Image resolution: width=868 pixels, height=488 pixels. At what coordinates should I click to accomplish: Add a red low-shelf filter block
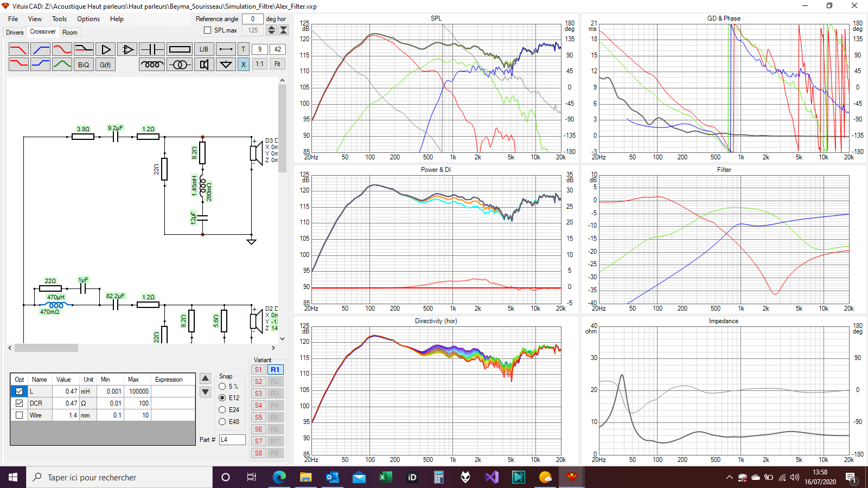[x=18, y=65]
